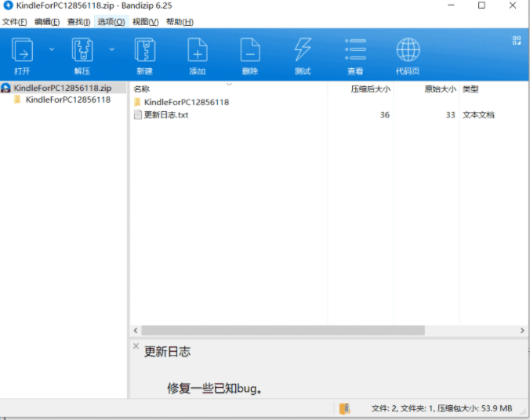This screenshot has height=420, width=530.
Task: Click the 更新日志 preview heading
Action: [167, 352]
